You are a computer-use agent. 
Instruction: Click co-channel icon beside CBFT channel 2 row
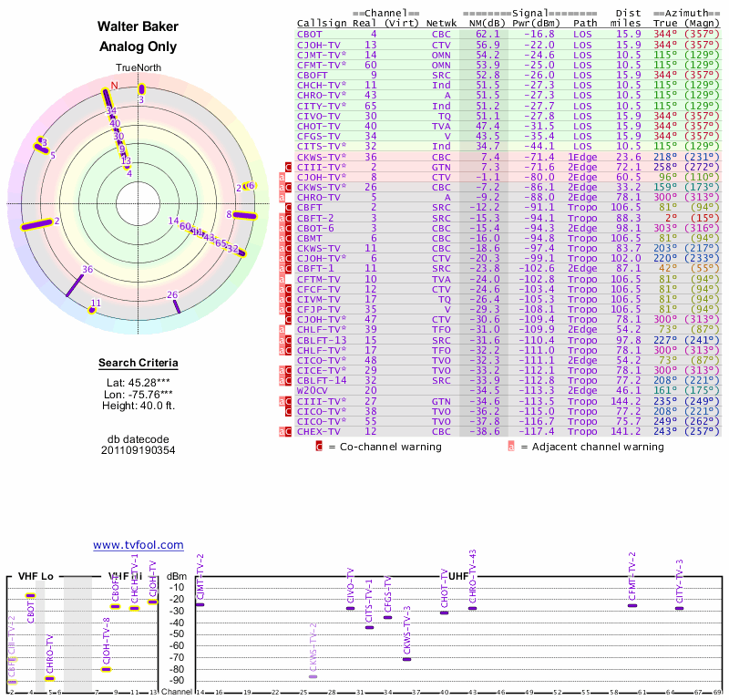pyautogui.click(x=290, y=207)
